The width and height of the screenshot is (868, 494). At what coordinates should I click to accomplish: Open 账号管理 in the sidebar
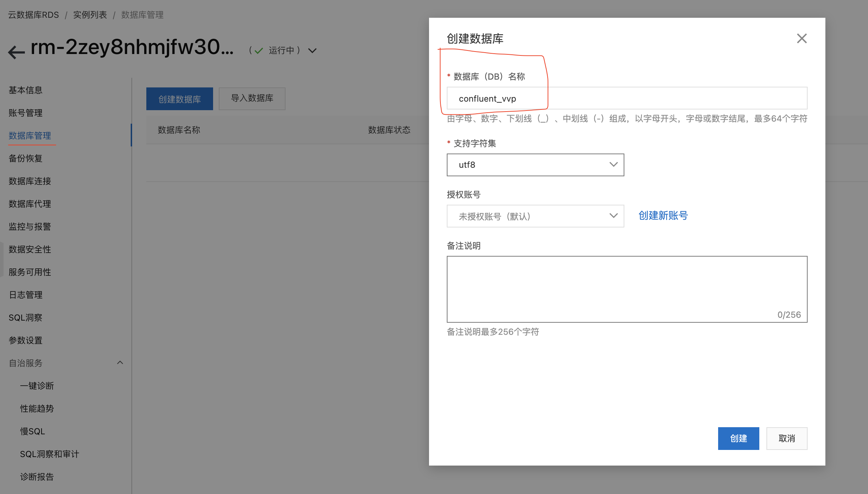26,113
